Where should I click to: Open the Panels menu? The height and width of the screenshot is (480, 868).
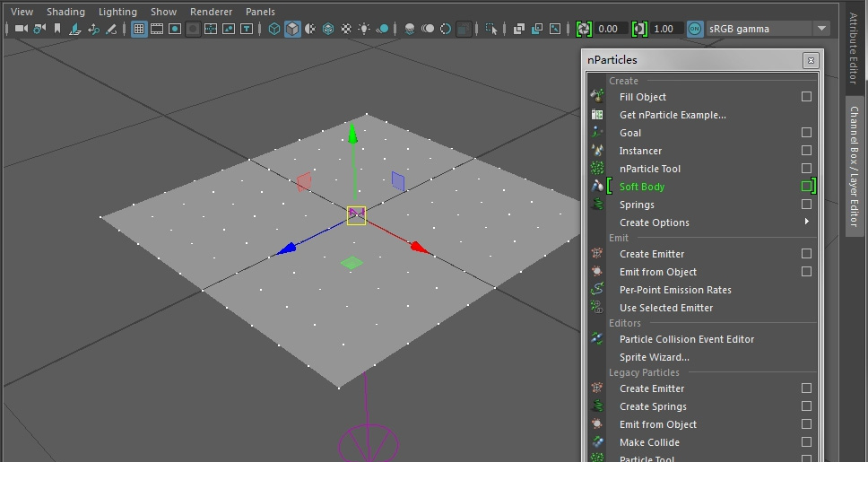tap(260, 12)
